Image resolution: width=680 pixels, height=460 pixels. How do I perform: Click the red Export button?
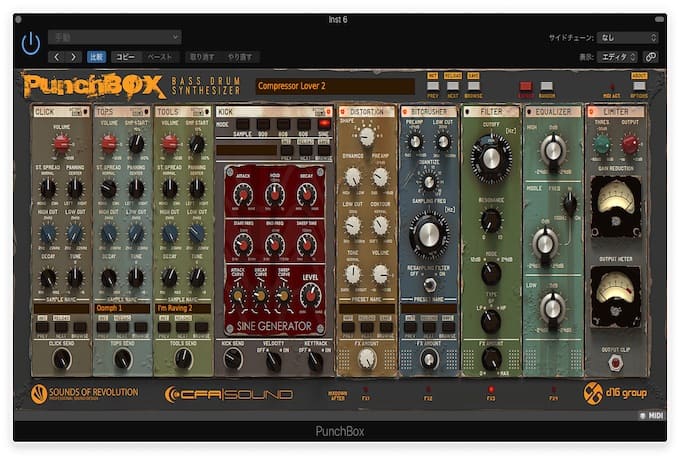pos(526,85)
